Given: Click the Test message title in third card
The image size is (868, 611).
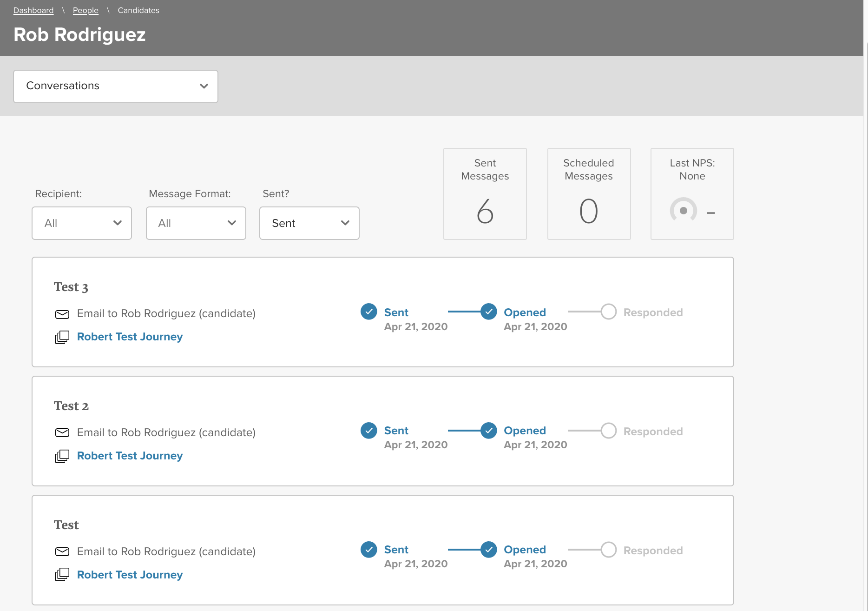Looking at the screenshot, I should (66, 525).
